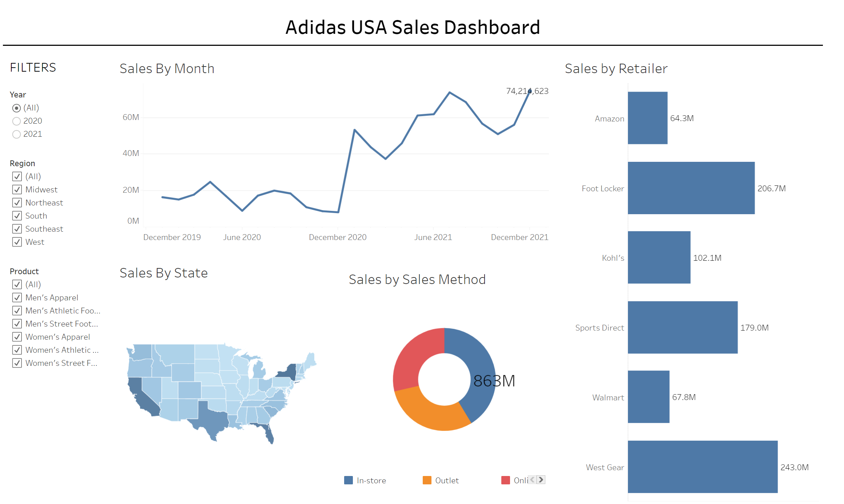Uncheck the Midwest region checkbox
This screenshot has height=504, width=844.
click(x=17, y=189)
